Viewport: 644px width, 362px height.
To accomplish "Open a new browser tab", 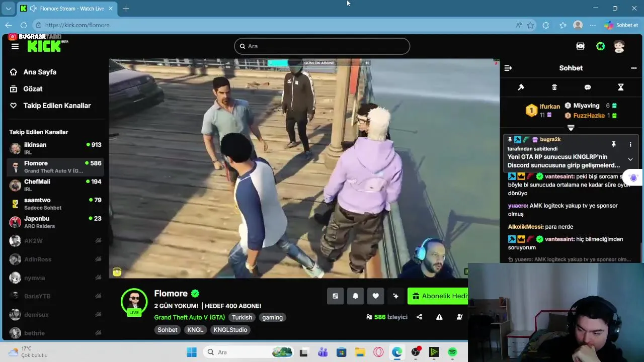I will (126, 9).
